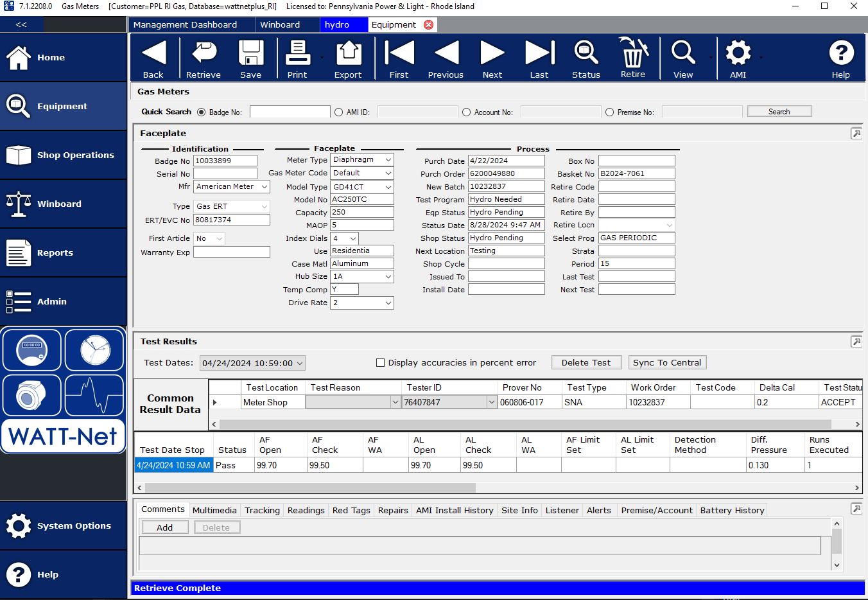Click the clock shortcut tile
The width and height of the screenshot is (868, 600).
tap(94, 350)
